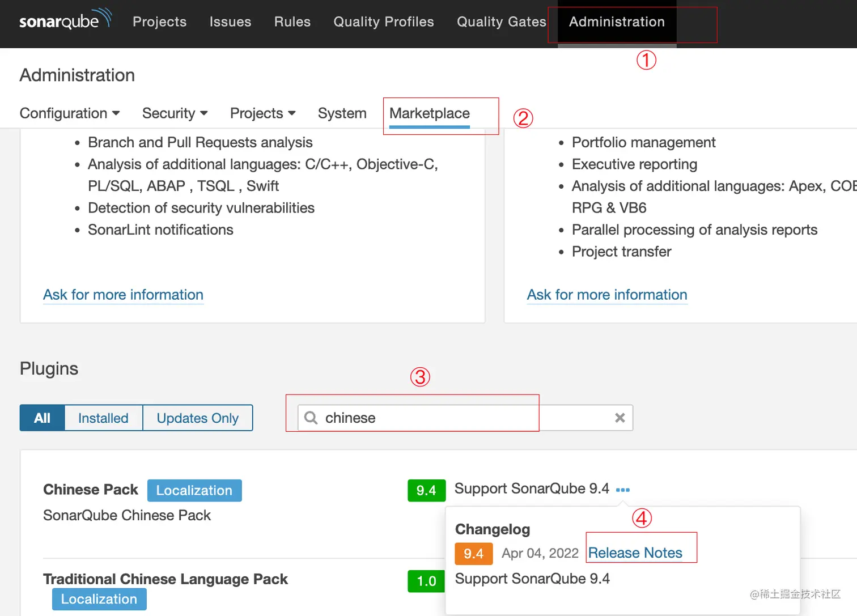The image size is (857, 616).
Task: Click Chinese Pack's Localization tag
Action: pos(194,491)
